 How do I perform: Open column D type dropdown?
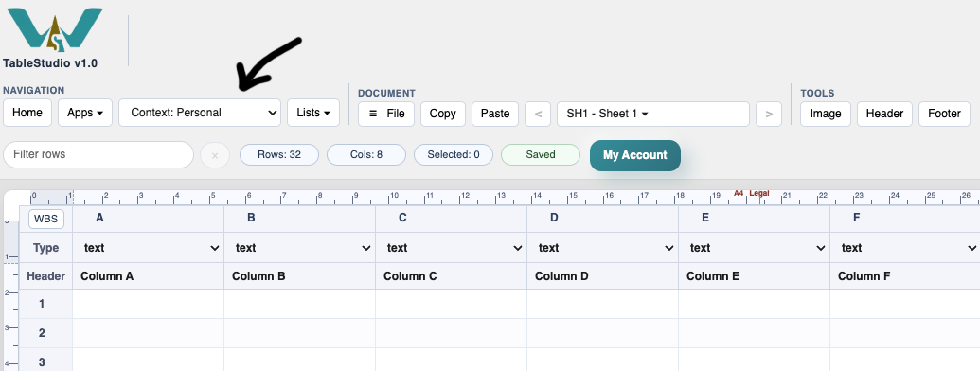tap(602, 248)
